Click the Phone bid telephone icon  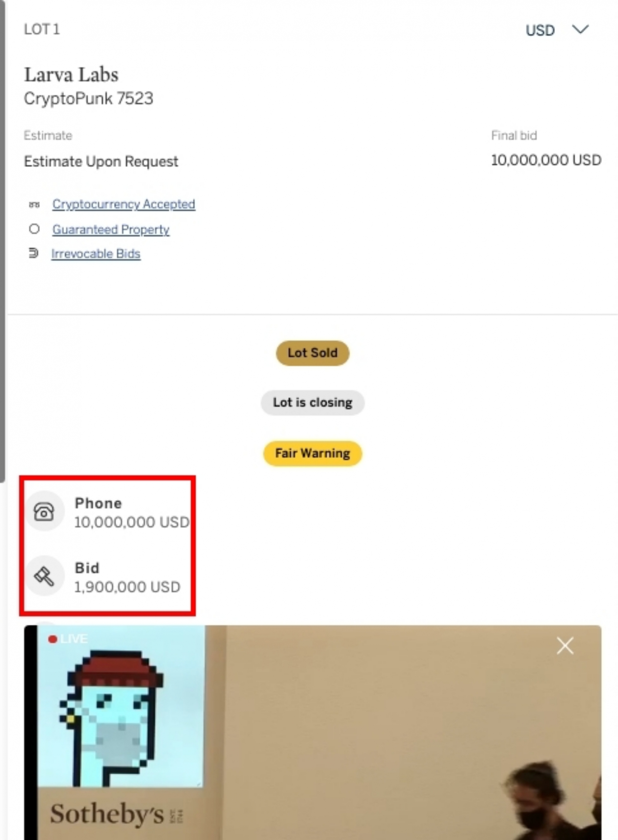(44, 511)
